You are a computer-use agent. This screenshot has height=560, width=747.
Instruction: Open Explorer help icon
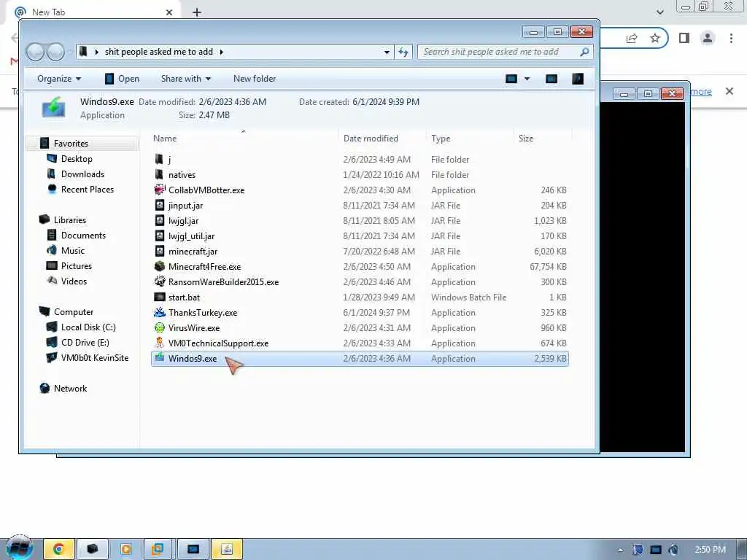coord(578,79)
